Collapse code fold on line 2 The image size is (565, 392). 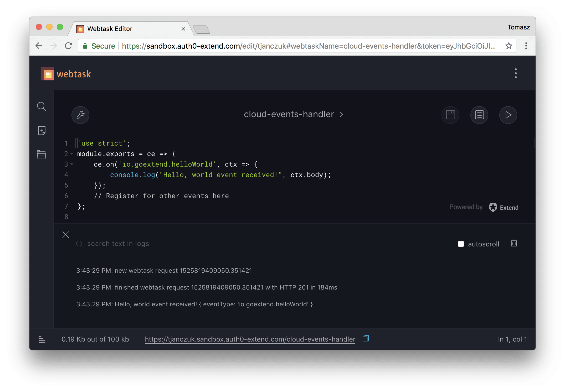click(72, 154)
